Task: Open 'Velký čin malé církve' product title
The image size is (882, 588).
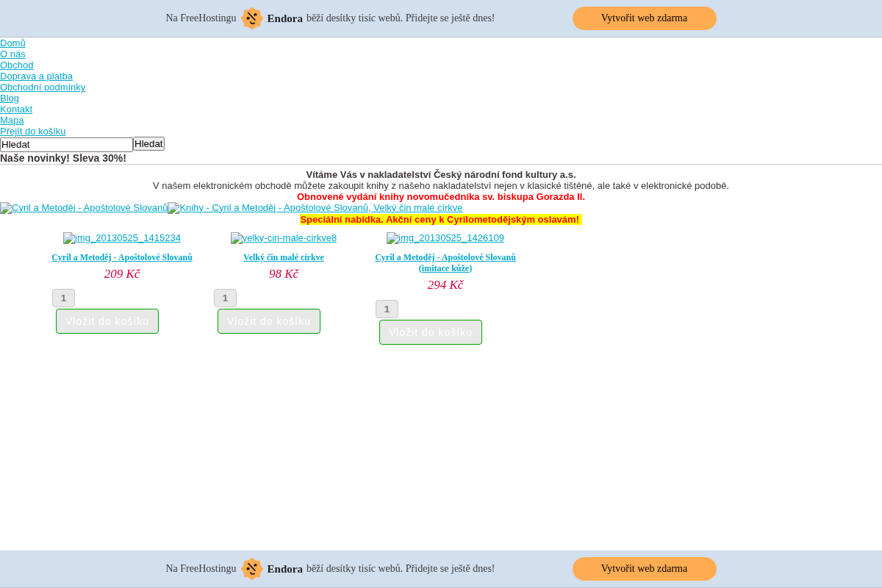Action: (284, 257)
